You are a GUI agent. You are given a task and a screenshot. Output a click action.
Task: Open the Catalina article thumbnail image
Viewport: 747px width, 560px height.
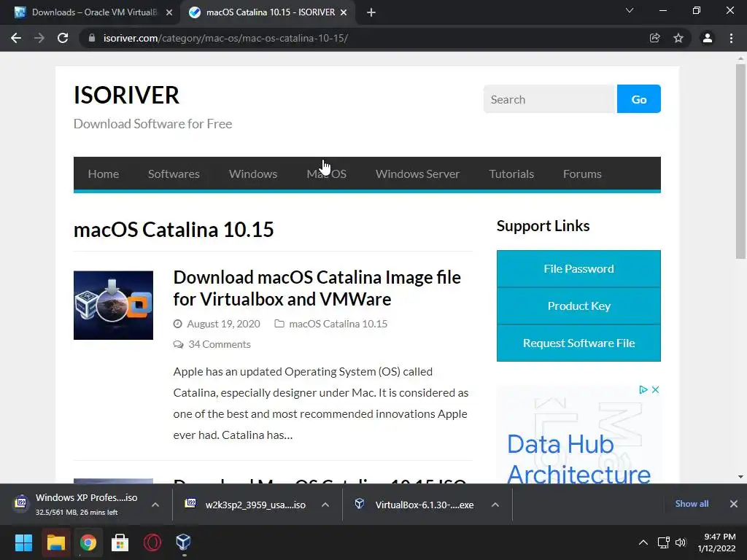tap(113, 306)
